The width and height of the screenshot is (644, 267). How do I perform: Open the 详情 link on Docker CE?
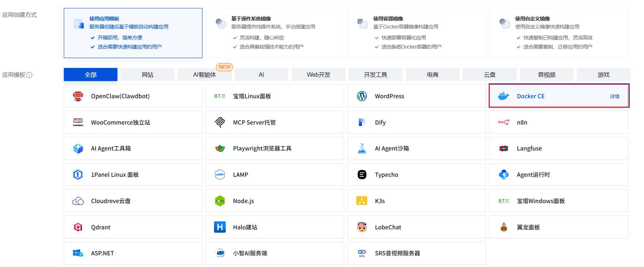[x=614, y=96]
